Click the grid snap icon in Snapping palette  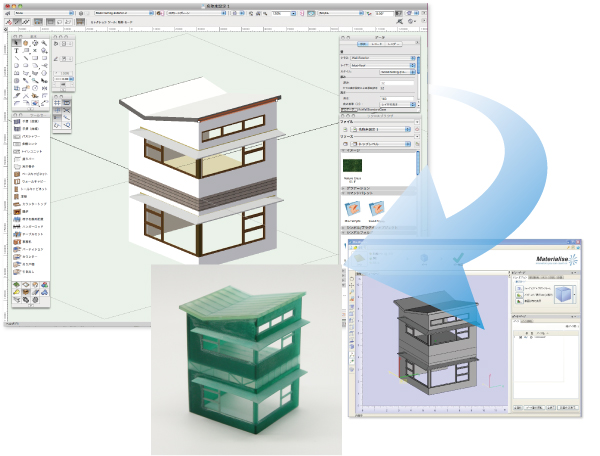pyautogui.click(x=58, y=102)
